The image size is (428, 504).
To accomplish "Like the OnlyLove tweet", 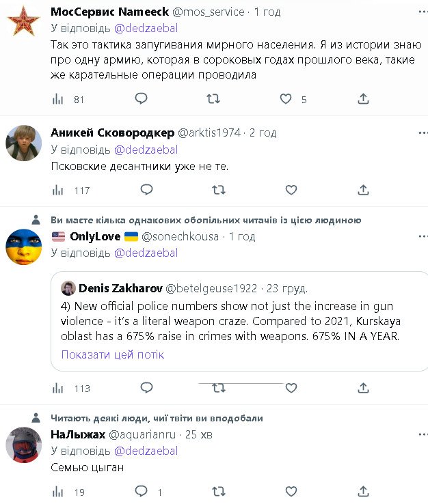I will coord(291,388).
